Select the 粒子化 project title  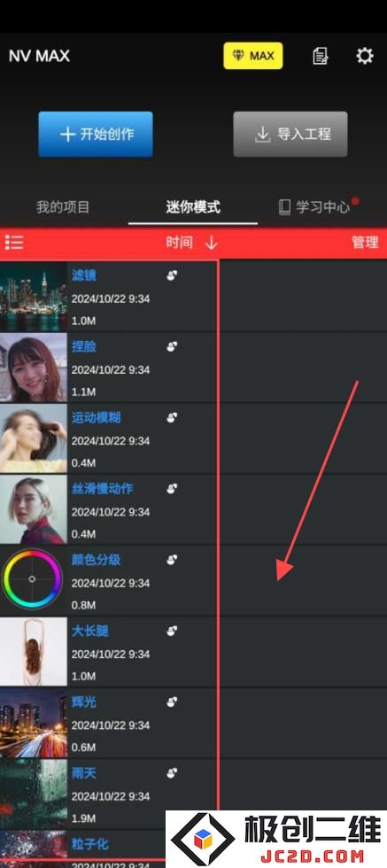pyautogui.click(x=89, y=843)
